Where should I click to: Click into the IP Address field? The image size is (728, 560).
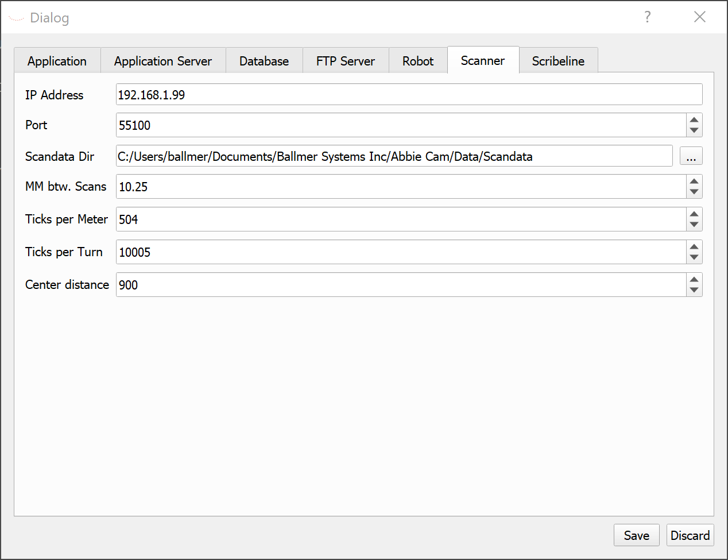(x=409, y=95)
